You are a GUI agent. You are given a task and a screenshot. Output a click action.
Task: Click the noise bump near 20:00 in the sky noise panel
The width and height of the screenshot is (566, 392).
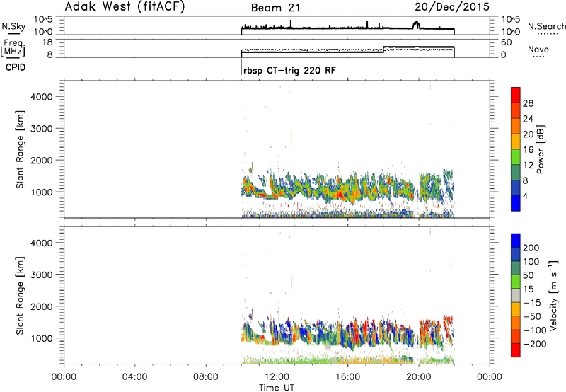pyautogui.click(x=416, y=25)
